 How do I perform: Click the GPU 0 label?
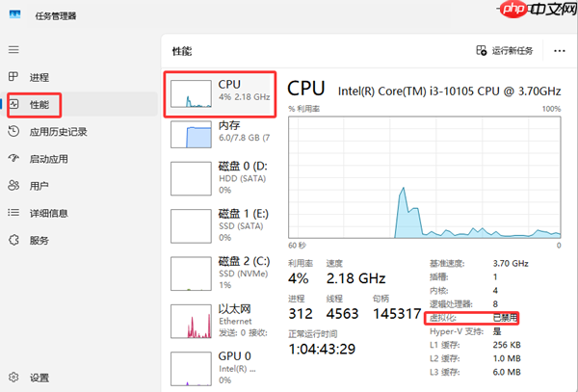click(x=234, y=356)
